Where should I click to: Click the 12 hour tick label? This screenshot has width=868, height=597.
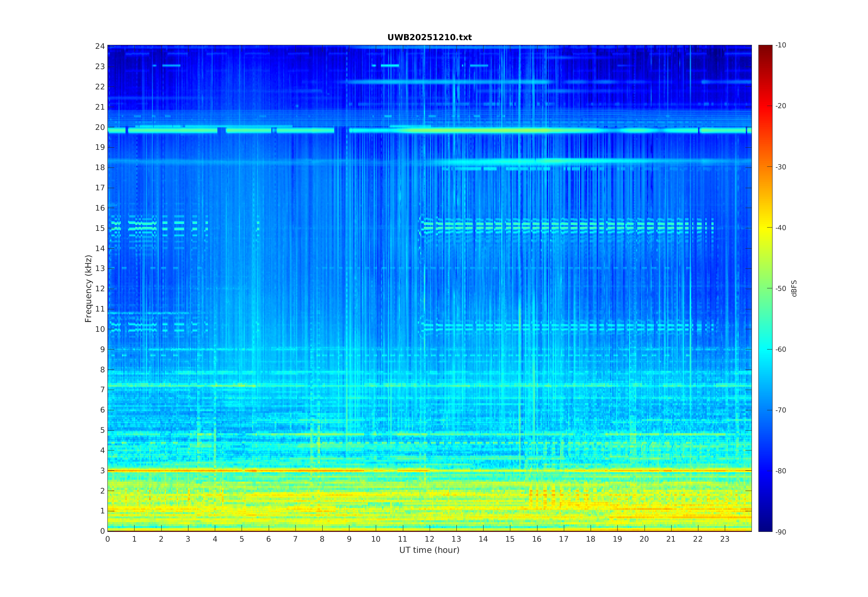[429, 539]
